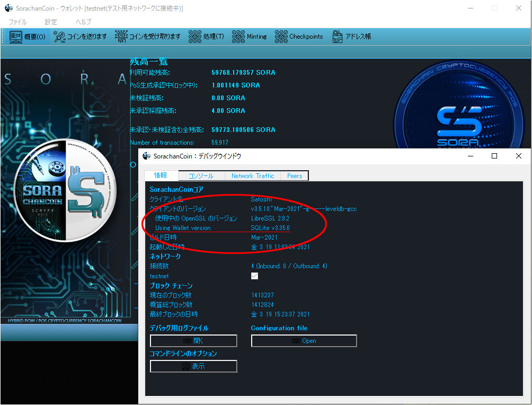Click the available balance 59768.179357 SORA
The height and width of the screenshot is (405, 532).
[243, 73]
